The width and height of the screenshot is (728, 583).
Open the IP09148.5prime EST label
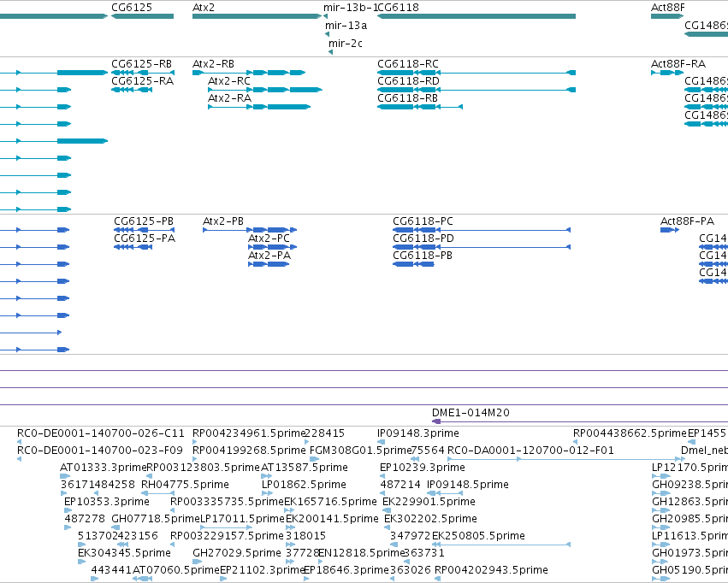[x=468, y=485]
